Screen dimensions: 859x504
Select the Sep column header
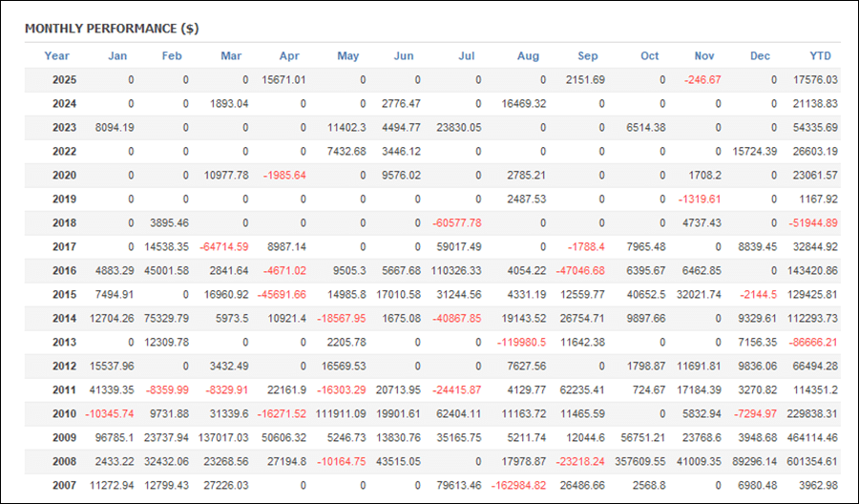(x=588, y=55)
